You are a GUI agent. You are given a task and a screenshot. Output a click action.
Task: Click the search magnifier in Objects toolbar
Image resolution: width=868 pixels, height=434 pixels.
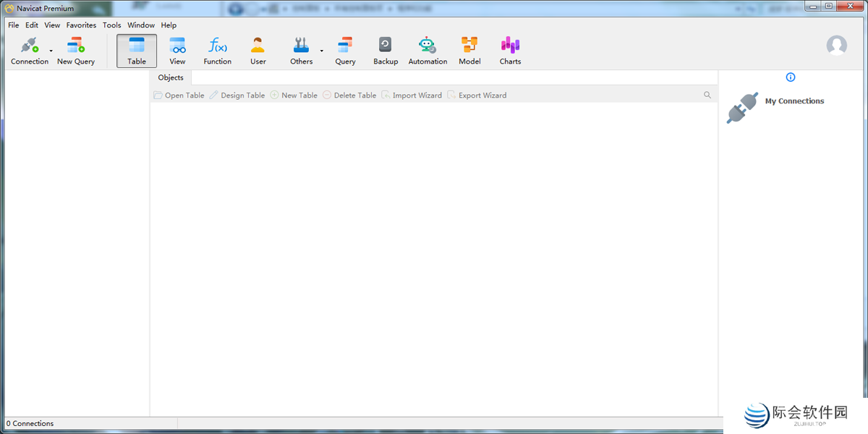point(707,95)
